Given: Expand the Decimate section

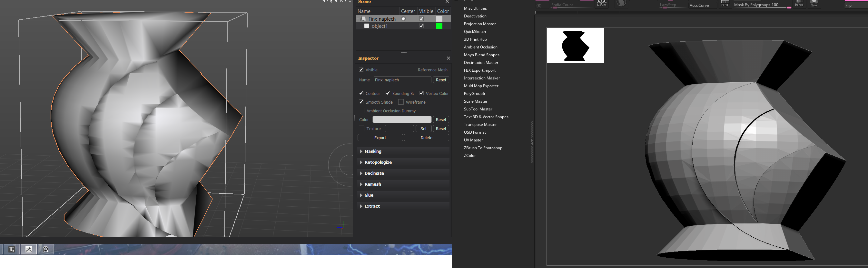Looking at the screenshot, I should coord(374,173).
